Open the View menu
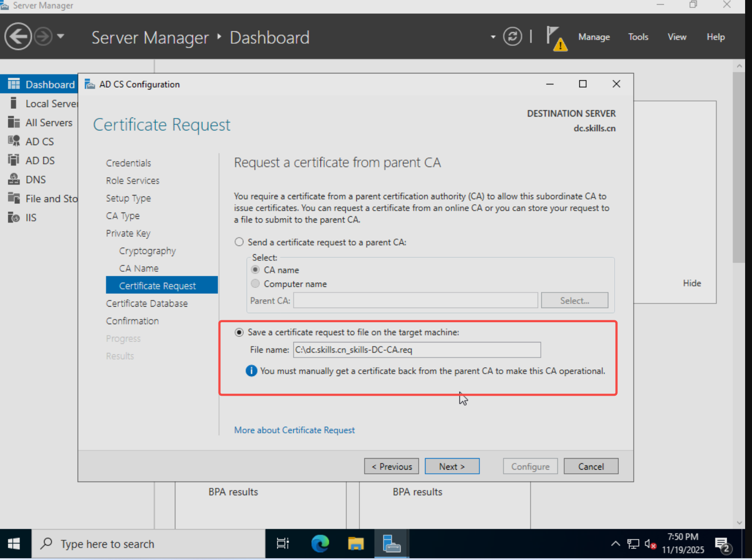The width and height of the screenshot is (752, 560). pyautogui.click(x=677, y=37)
